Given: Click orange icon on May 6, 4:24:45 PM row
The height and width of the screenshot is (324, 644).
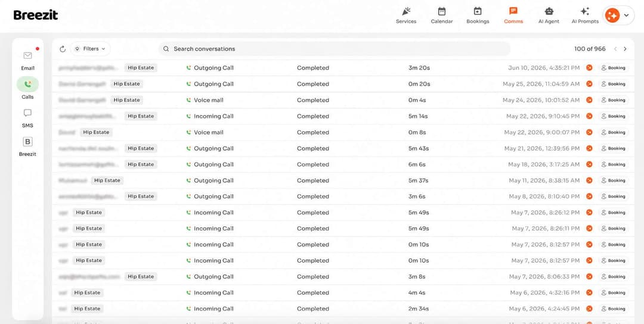Looking at the screenshot, I should [x=589, y=309].
